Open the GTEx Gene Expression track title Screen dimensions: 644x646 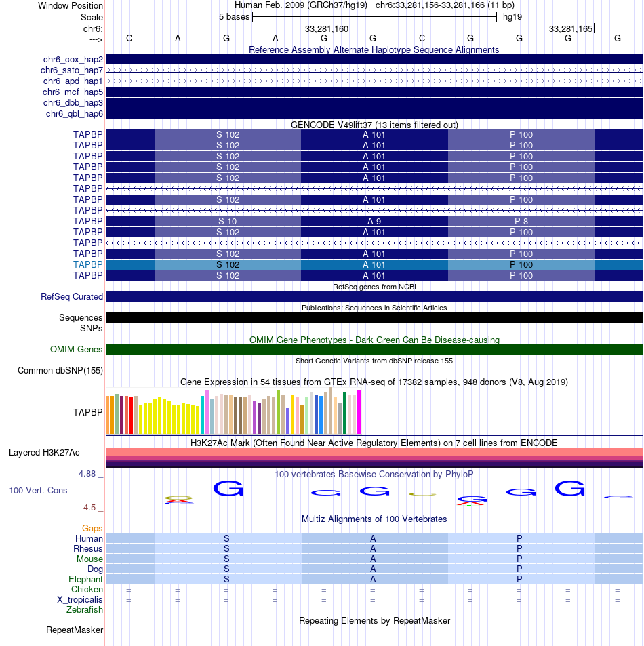pos(374,382)
